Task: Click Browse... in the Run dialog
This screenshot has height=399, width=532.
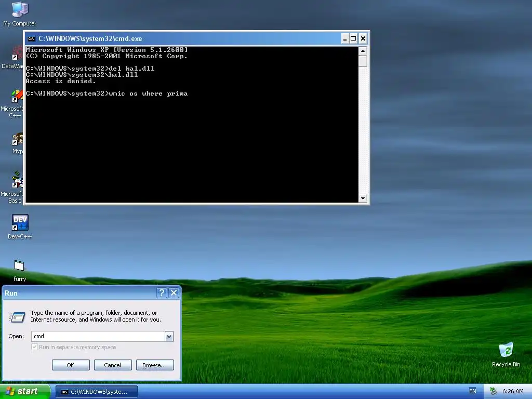Action: [155, 365]
